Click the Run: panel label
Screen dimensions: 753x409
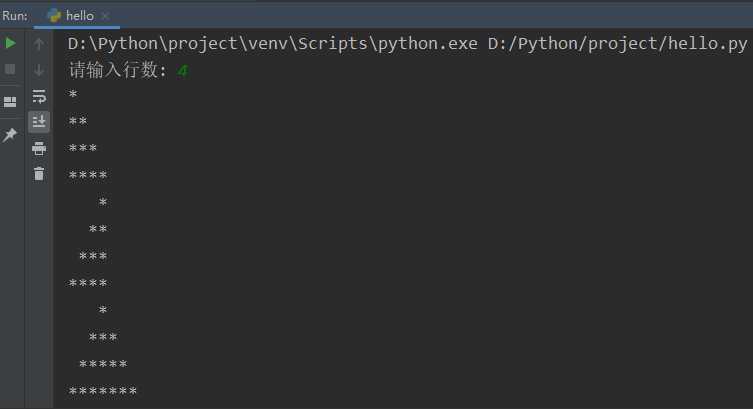point(15,15)
